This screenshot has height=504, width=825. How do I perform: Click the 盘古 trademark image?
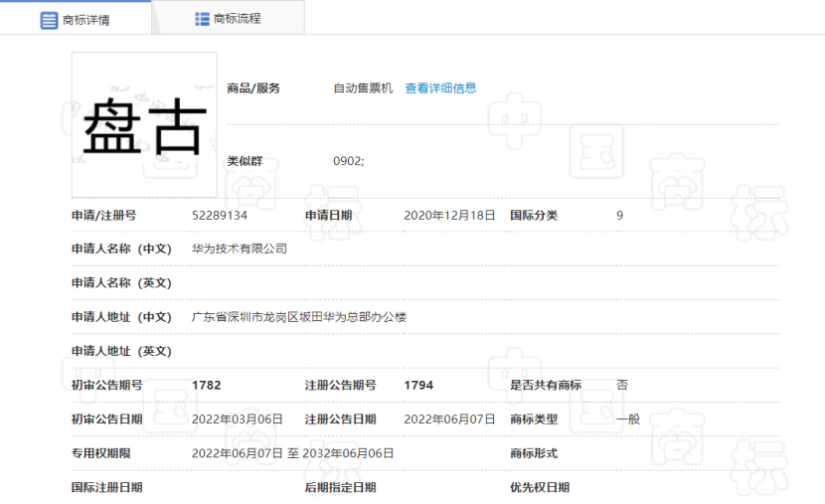click(144, 124)
